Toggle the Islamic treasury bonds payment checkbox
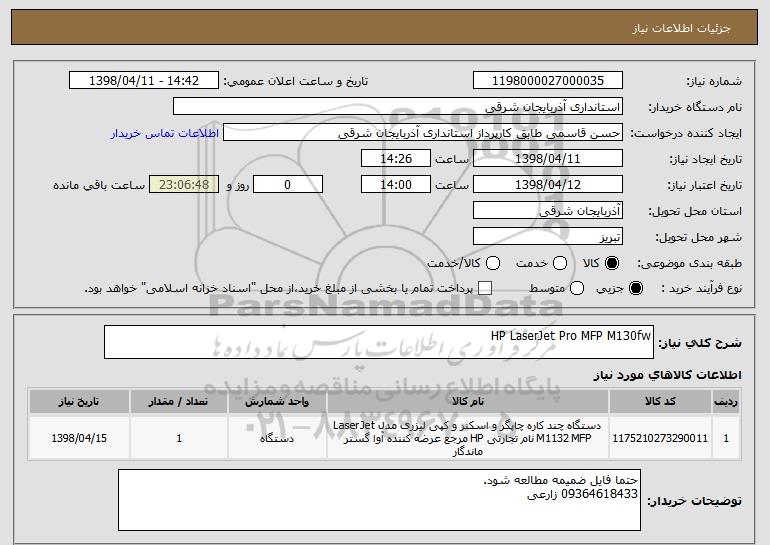Screen dimensions: 770x545 click(x=485, y=288)
